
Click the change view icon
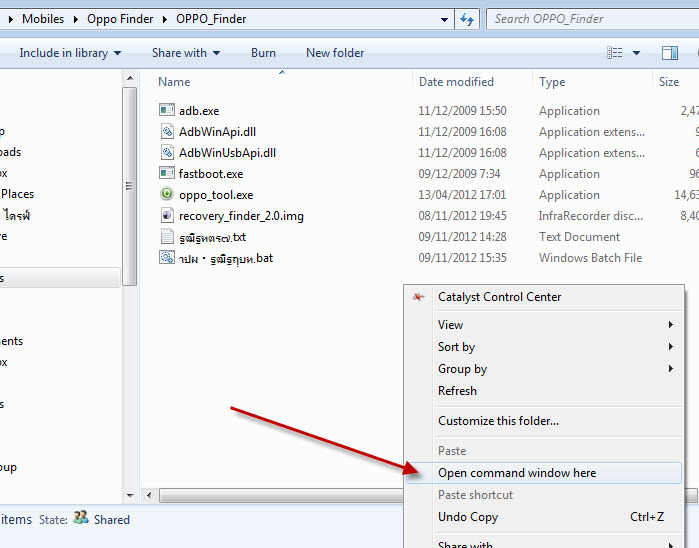pos(615,53)
